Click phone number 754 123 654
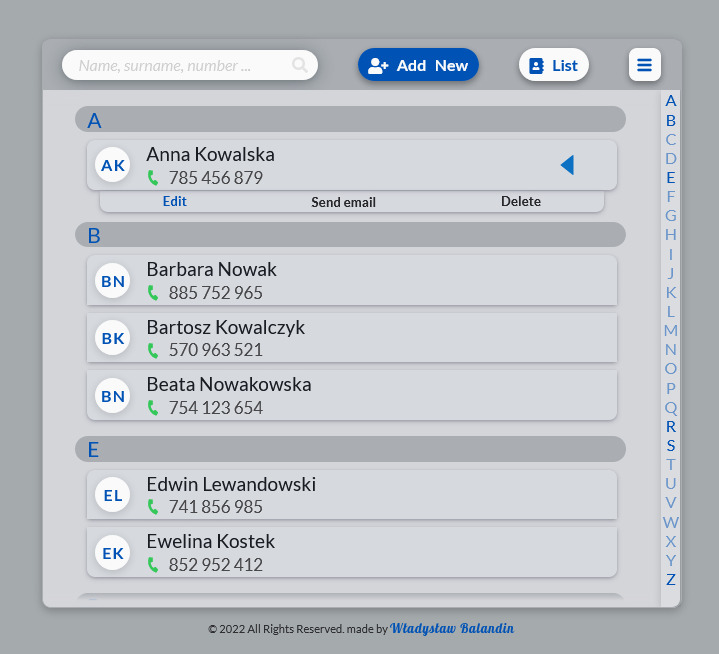Screen dimensions: 719x654 click(216, 408)
